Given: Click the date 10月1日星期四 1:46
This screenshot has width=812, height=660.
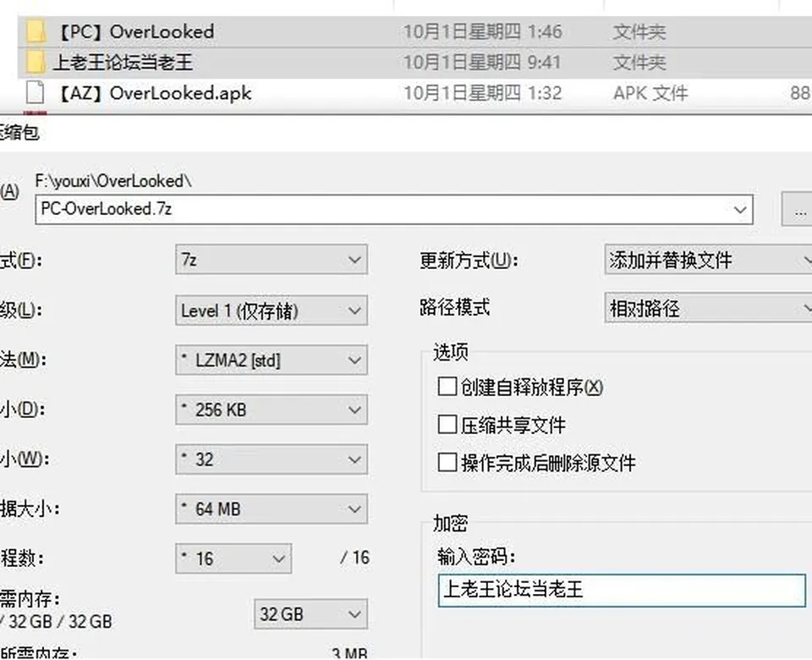Looking at the screenshot, I should point(482,31).
